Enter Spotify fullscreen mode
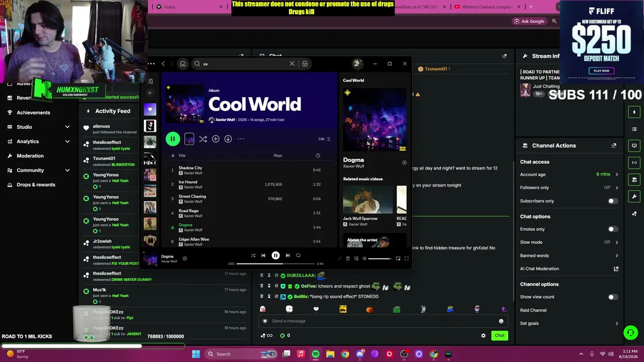644x362 pixels. click(407, 258)
